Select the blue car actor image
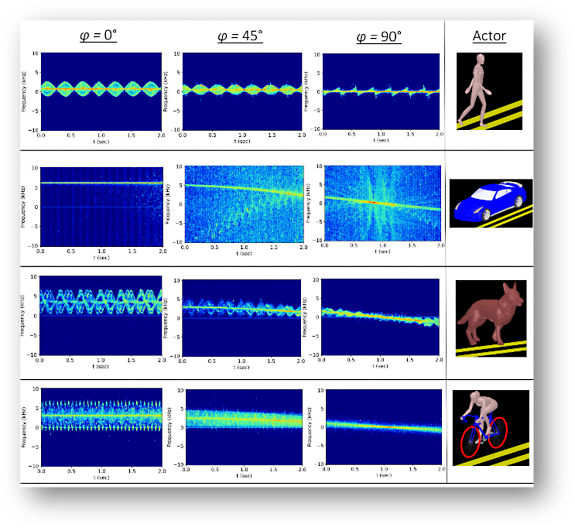 click(x=491, y=203)
